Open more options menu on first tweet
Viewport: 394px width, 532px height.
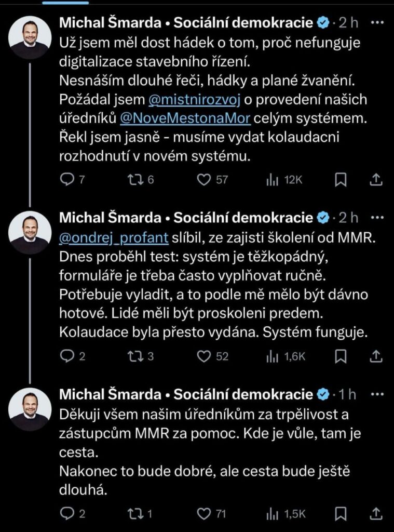click(x=378, y=23)
